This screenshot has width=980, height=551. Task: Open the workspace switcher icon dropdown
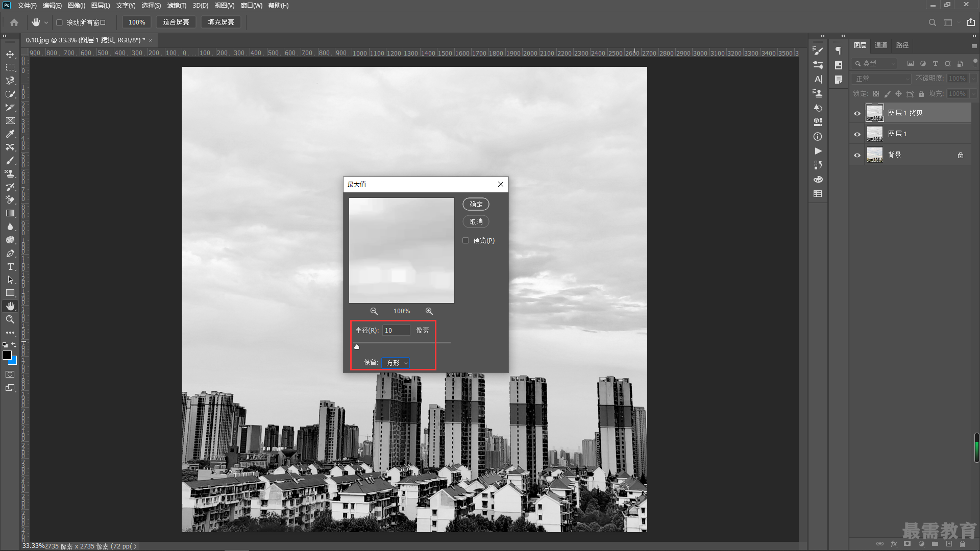click(x=948, y=22)
